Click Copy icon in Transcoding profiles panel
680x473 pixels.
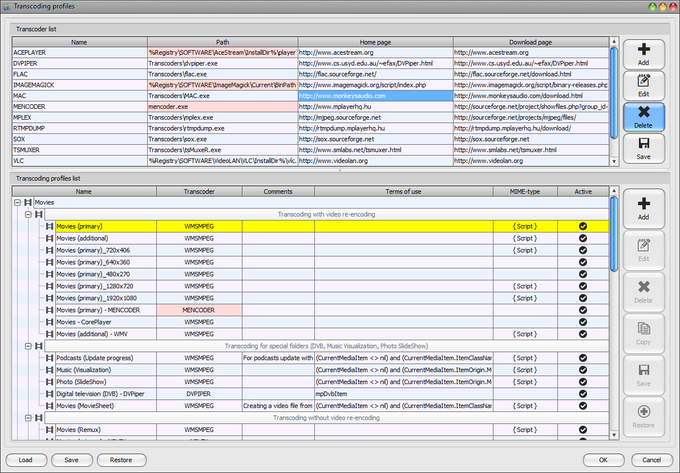coord(644,328)
